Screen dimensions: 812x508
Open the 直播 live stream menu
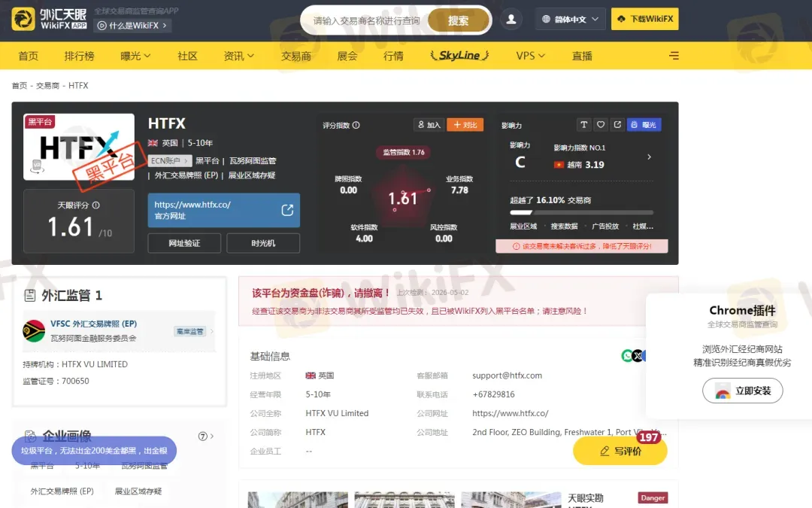click(582, 56)
